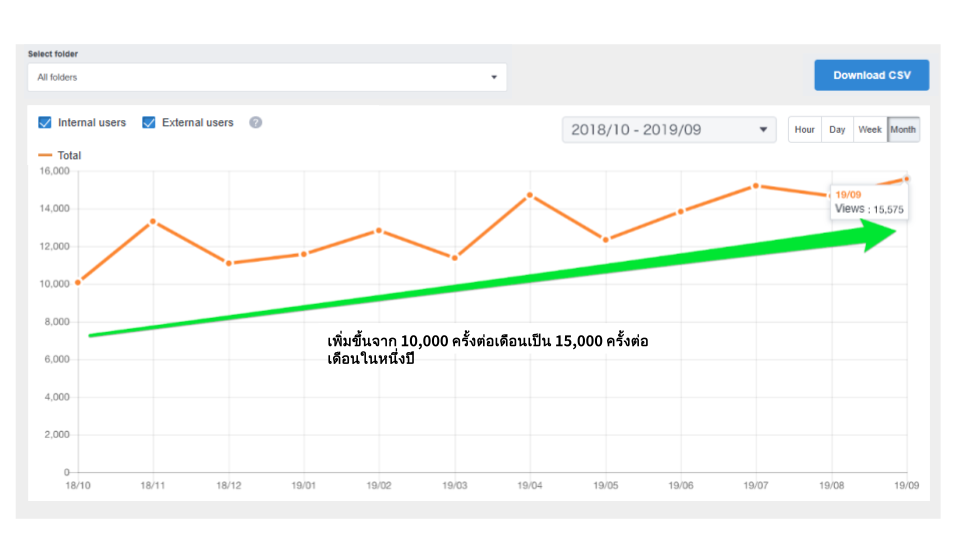This screenshot has width=960, height=540.
Task: Expand the 2018/10 - 2019/09 date range dropdown
Action: 668,130
